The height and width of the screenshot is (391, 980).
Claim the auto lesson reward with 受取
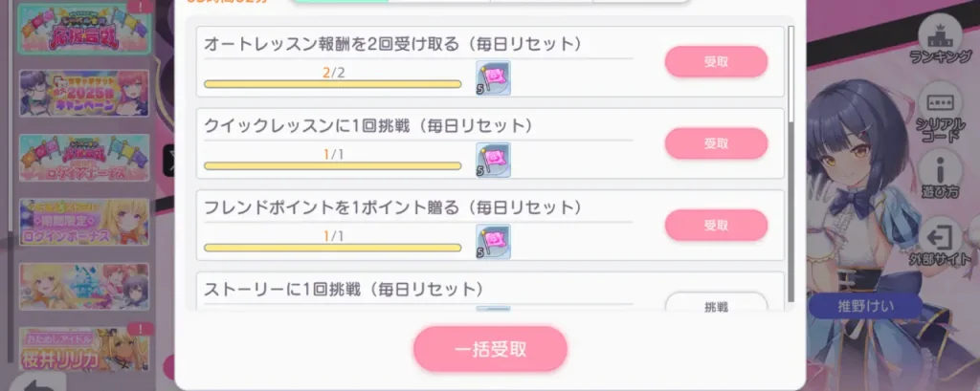point(716,61)
